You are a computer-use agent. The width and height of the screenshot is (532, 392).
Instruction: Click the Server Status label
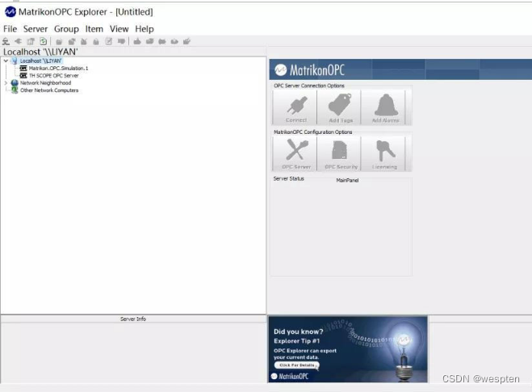289,178
